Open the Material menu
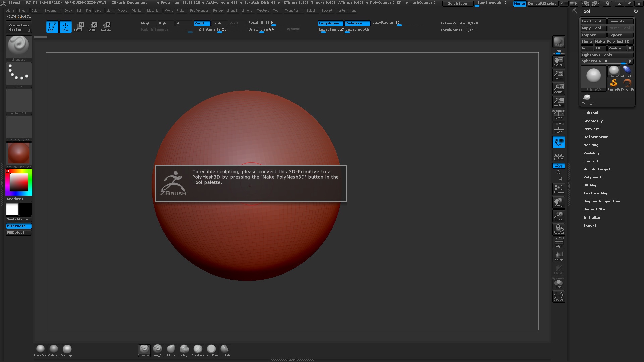This screenshot has width=644, height=362. [x=153, y=11]
